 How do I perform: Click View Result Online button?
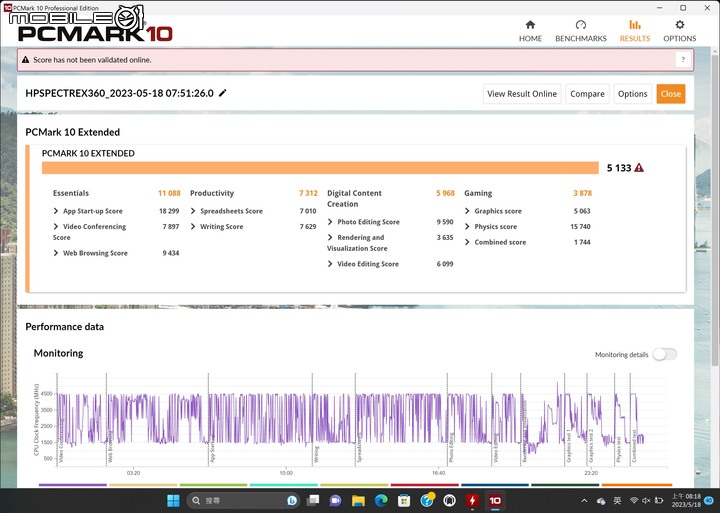pos(522,94)
